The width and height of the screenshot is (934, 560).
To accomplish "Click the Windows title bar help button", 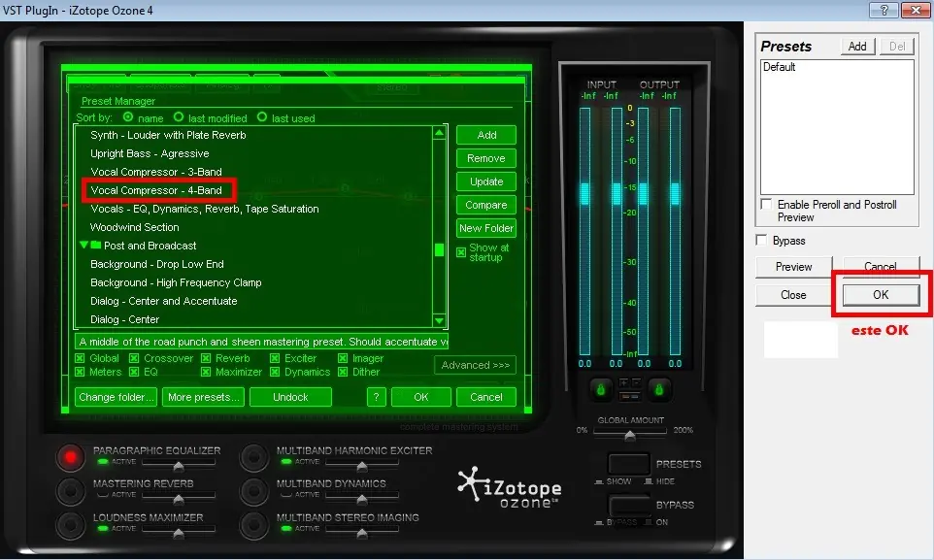I will click(884, 10).
